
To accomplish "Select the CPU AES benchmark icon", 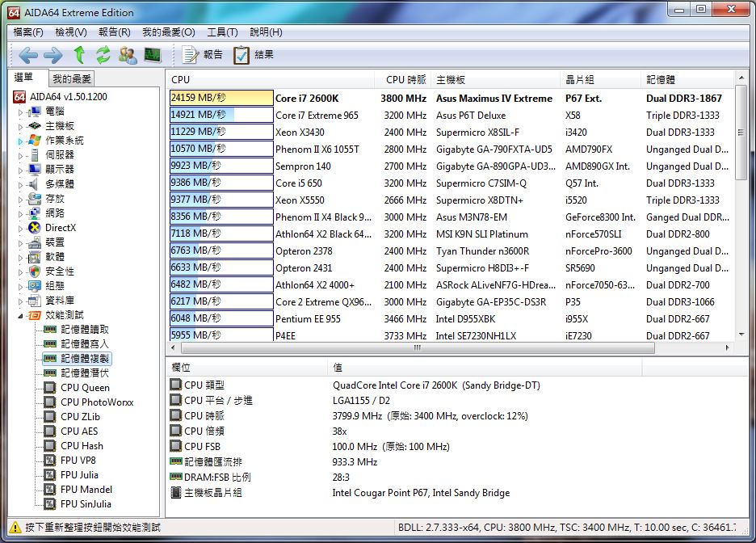I will (49, 431).
